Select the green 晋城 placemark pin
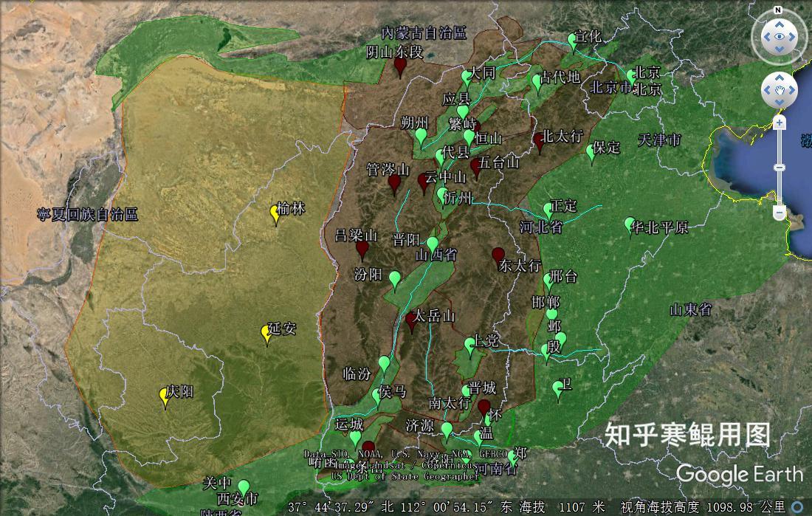Viewport: 812px width, 516px height. pos(466,392)
